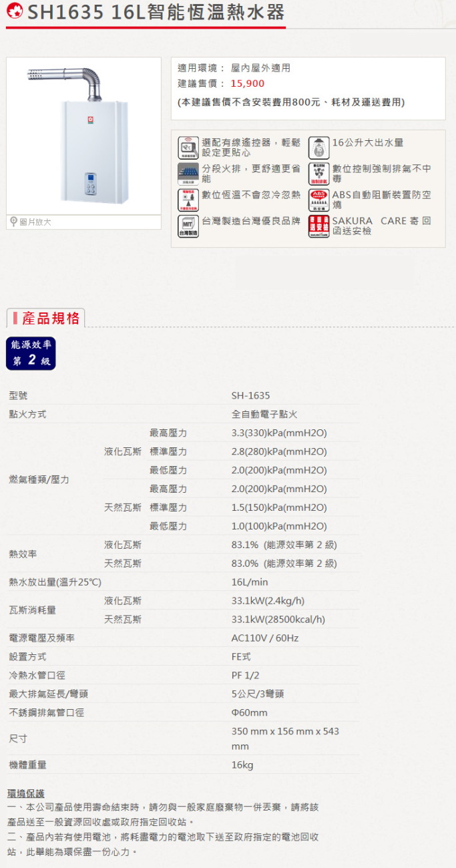Click the feature text SAKURA CARE 寄回函送安檢
The height and width of the screenshot is (868, 456).
(382, 226)
